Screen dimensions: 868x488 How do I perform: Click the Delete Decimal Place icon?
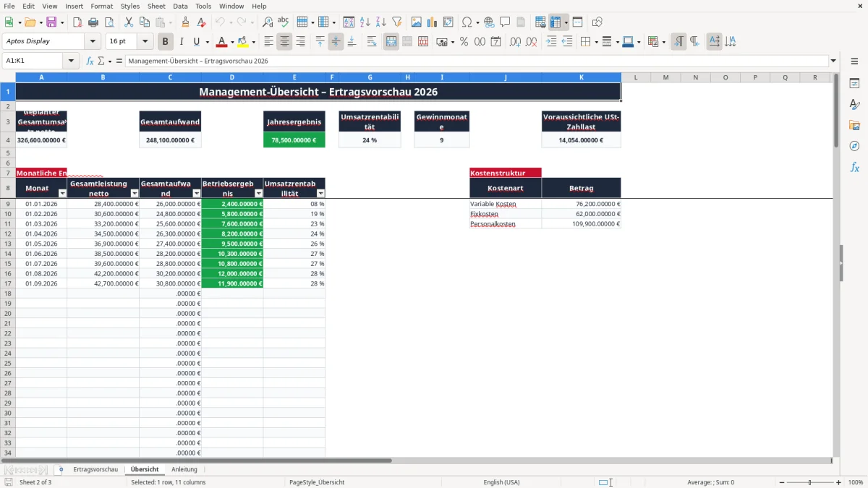532,42
